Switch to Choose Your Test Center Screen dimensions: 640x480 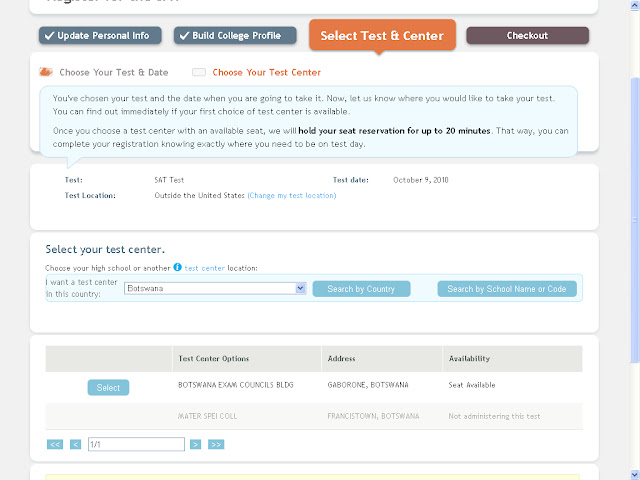click(267, 72)
